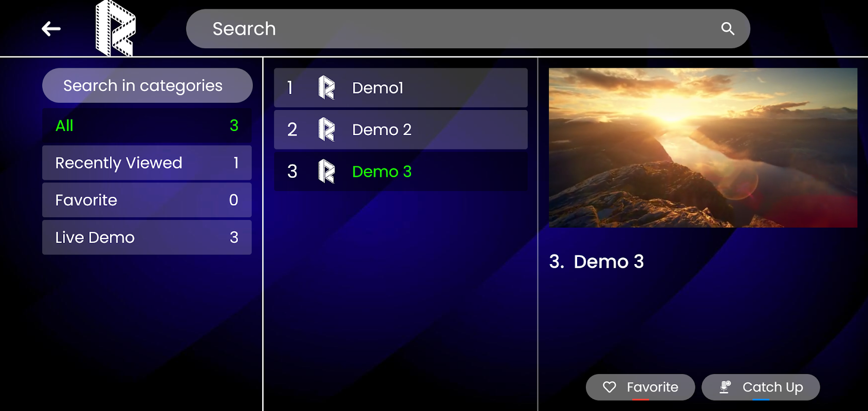Click the count 0 beside Favorite category
Image resolution: width=868 pixels, height=411 pixels.
point(233,200)
